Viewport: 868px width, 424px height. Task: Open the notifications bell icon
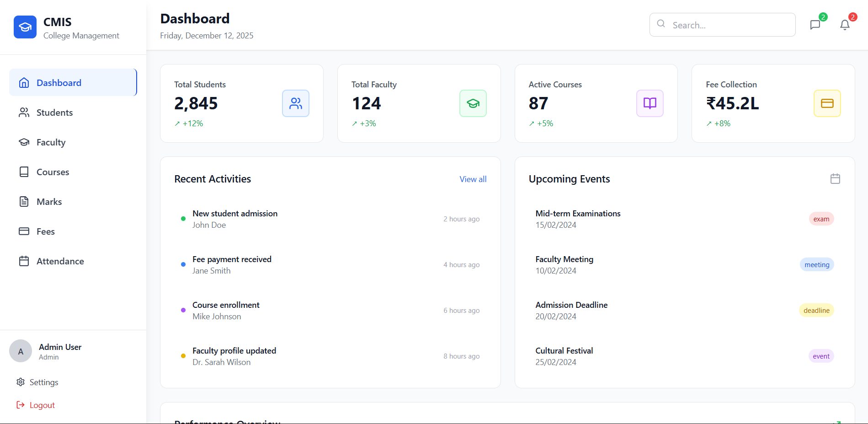(x=845, y=25)
